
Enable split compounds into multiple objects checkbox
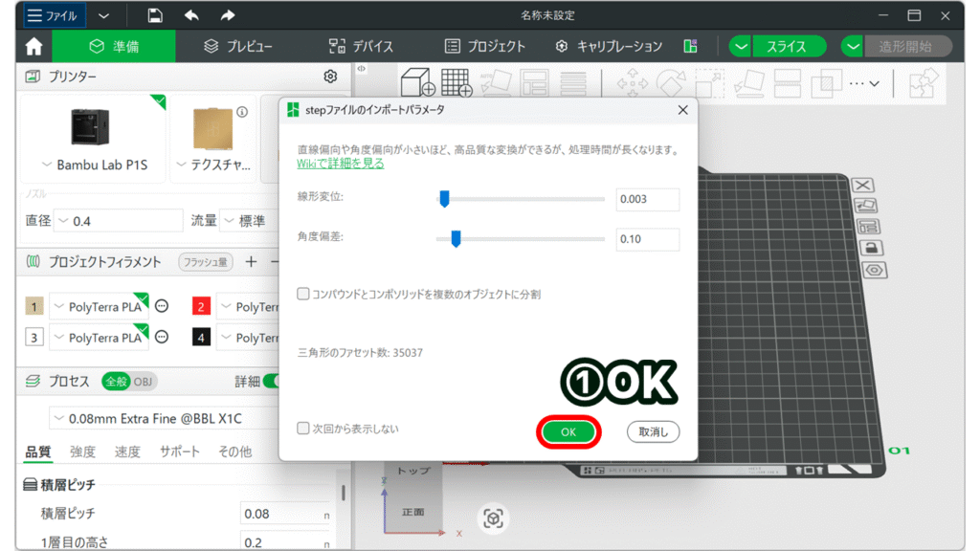pos(303,294)
